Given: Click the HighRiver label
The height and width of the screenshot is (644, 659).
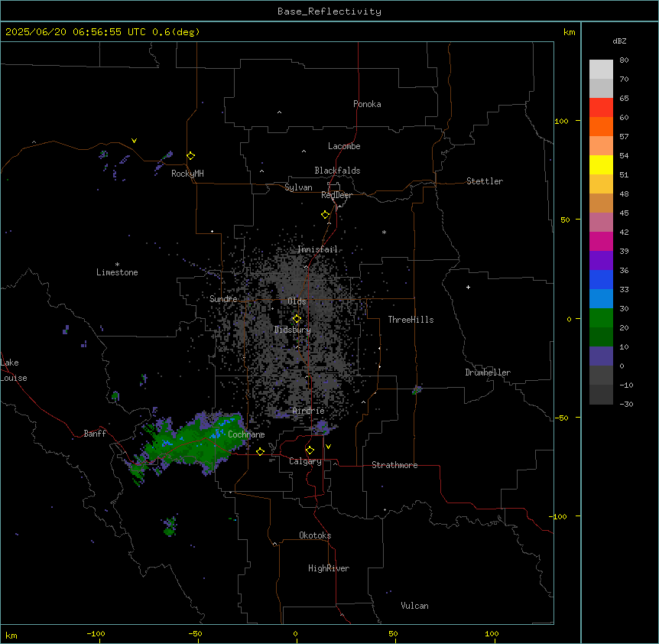Looking at the screenshot, I should pos(329,568).
